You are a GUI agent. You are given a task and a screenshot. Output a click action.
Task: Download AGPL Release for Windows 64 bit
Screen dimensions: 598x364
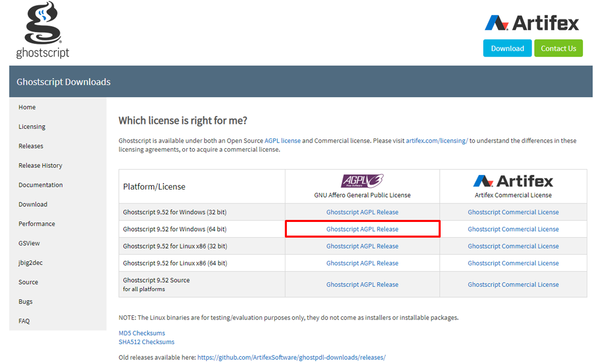[x=362, y=229]
